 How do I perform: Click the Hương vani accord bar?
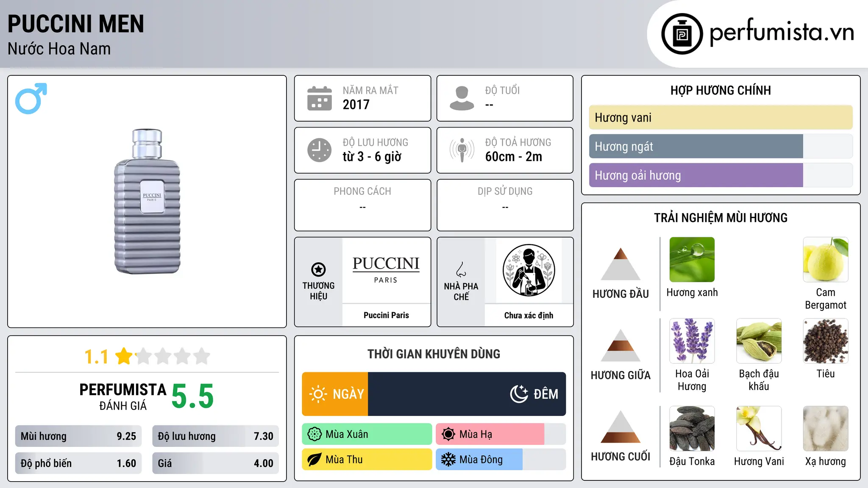[x=721, y=117]
